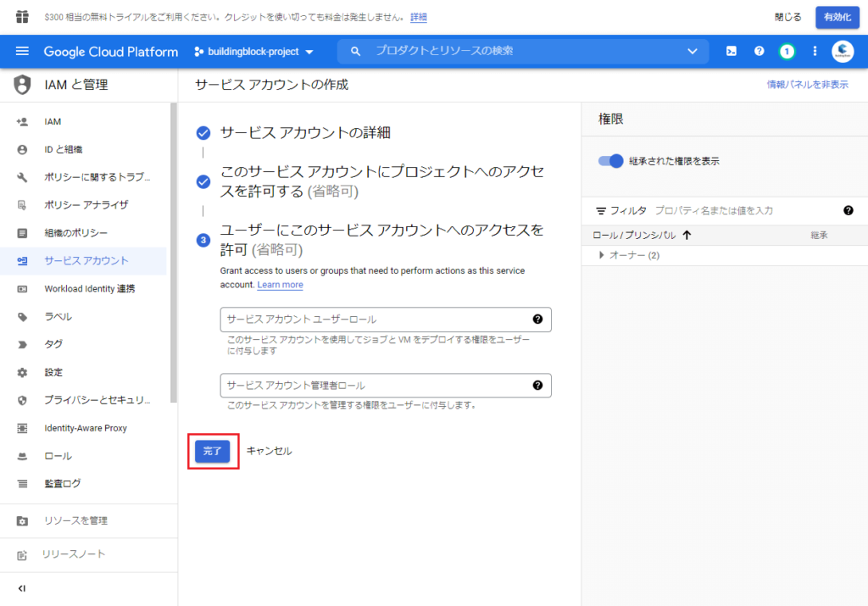Sort by ロール / プリンシパル arrow

coord(687,236)
